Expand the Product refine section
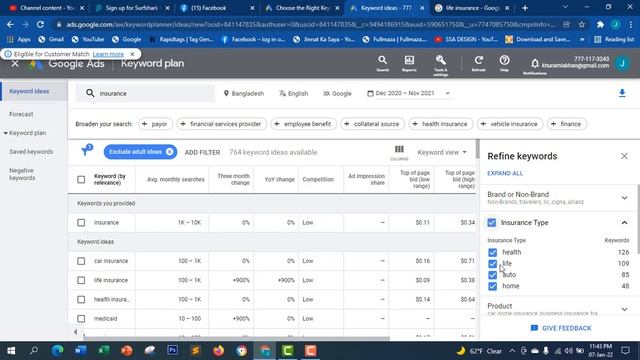 pos(624,309)
